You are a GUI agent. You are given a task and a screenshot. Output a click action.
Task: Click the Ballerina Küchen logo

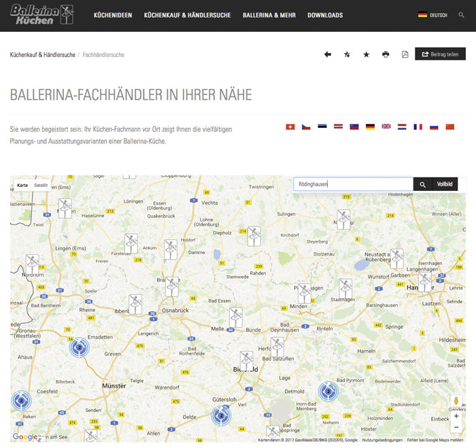[x=42, y=14]
